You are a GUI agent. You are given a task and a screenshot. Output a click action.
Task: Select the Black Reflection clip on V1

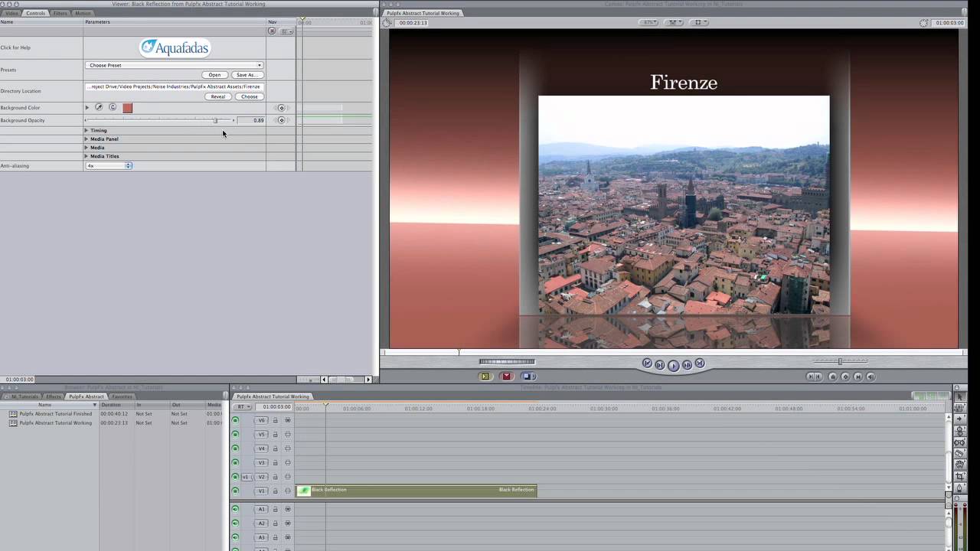(416, 491)
